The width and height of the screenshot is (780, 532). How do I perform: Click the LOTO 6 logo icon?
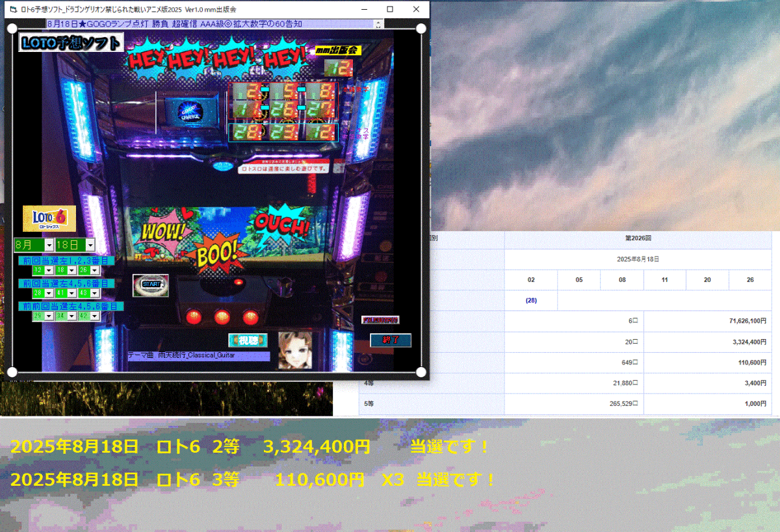(x=49, y=218)
